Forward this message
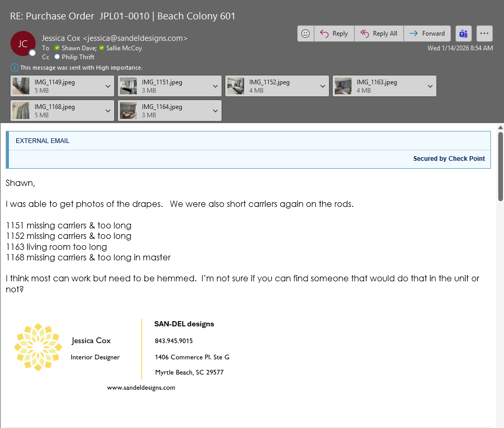504x428 pixels. tap(427, 34)
